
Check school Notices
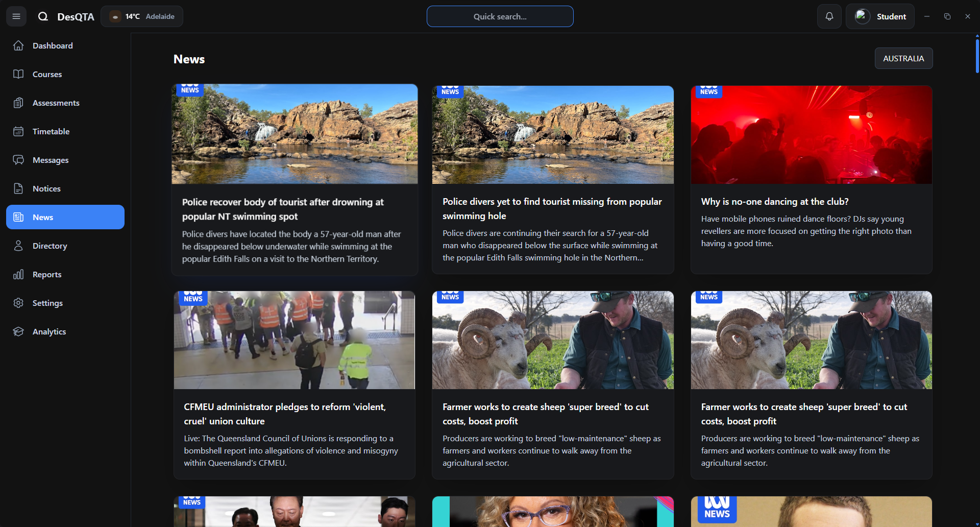tap(46, 188)
